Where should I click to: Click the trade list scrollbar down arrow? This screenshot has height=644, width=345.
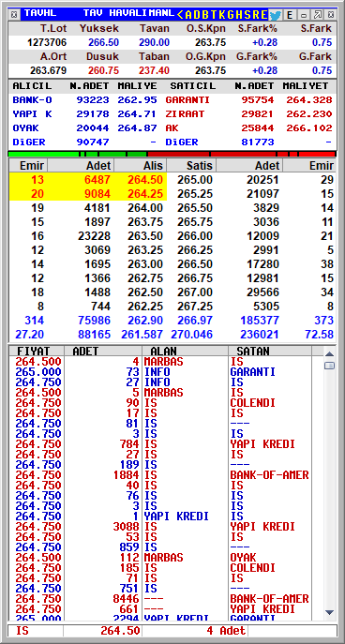[329, 612]
